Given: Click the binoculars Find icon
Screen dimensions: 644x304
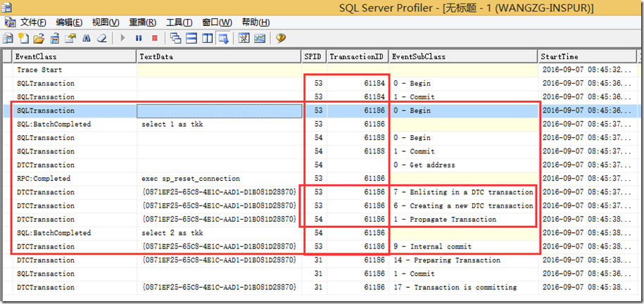Looking at the screenshot, I should 87,38.
